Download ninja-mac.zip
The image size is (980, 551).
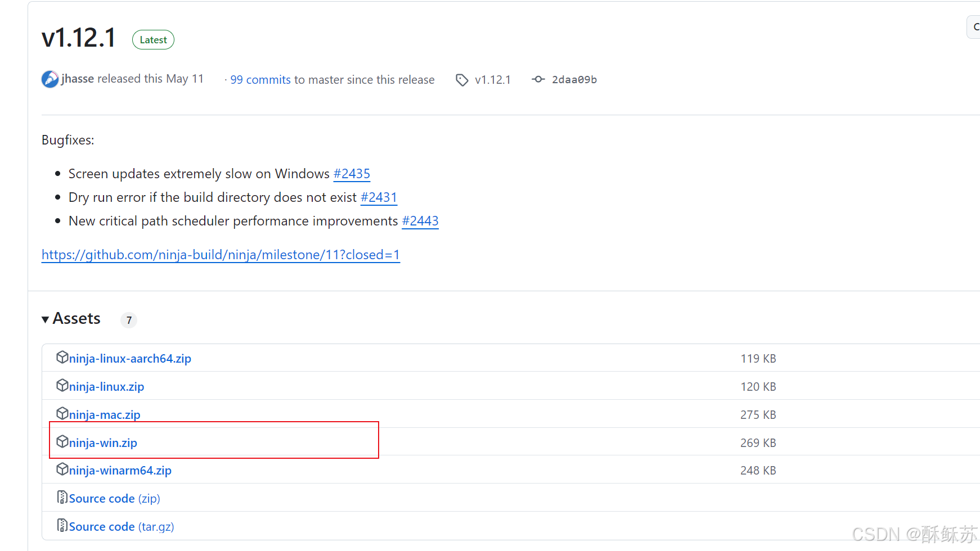pos(105,415)
